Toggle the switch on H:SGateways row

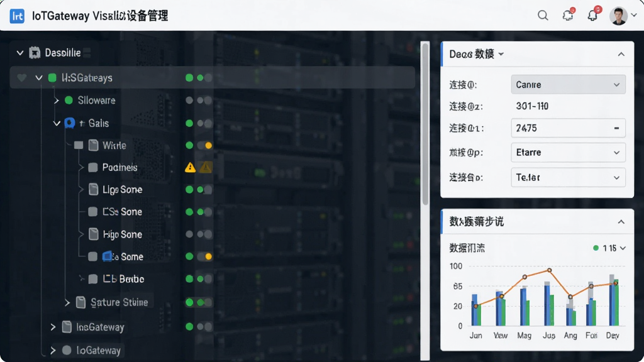click(x=204, y=77)
